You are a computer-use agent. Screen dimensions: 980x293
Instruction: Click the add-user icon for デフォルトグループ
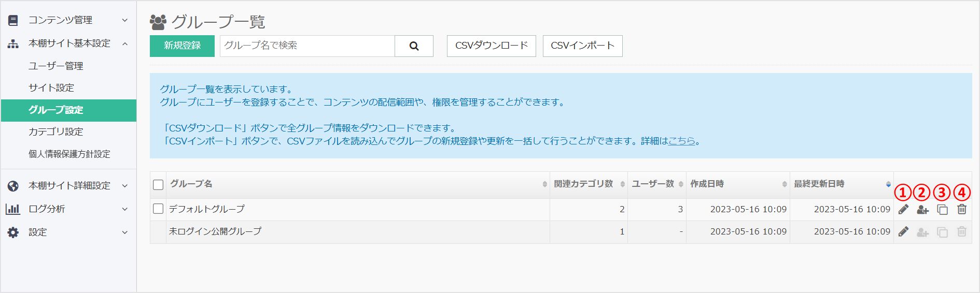(922, 209)
